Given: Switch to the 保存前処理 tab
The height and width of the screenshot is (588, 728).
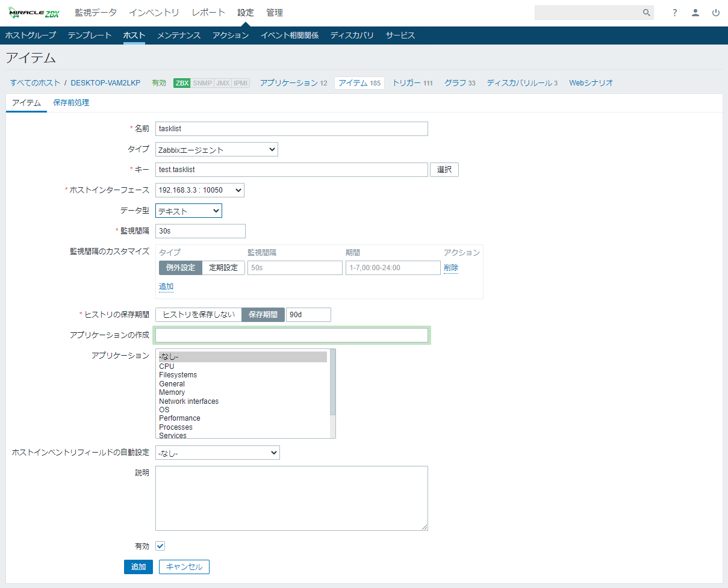Looking at the screenshot, I should pyautogui.click(x=71, y=103).
